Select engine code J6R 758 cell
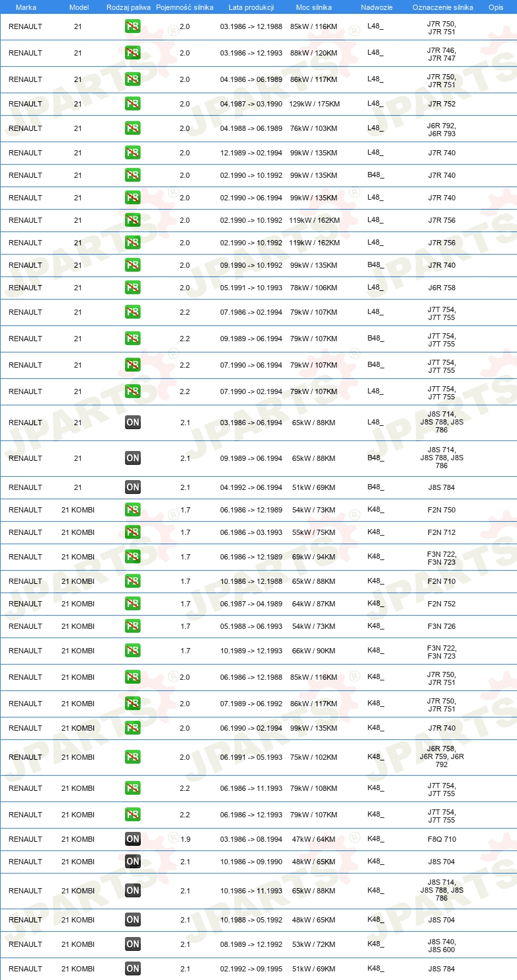This screenshot has width=517, height=980. coord(442,288)
